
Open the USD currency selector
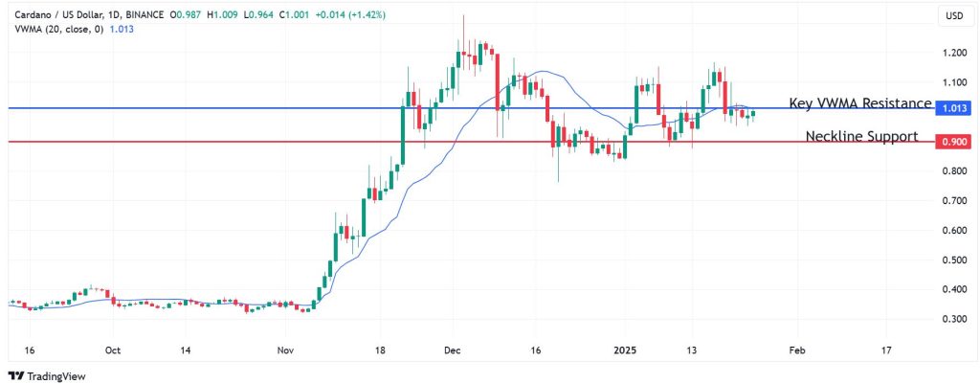954,16
